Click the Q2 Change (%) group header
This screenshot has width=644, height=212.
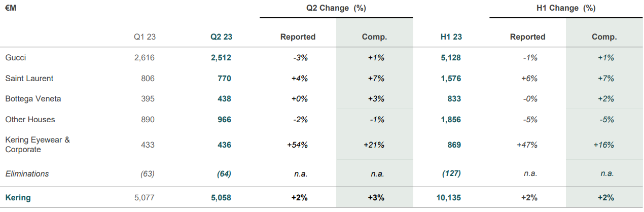336,9
